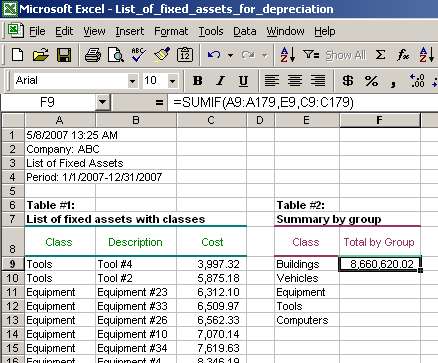
Task: Open the Undo history dropdown arrow
Action: (230, 55)
